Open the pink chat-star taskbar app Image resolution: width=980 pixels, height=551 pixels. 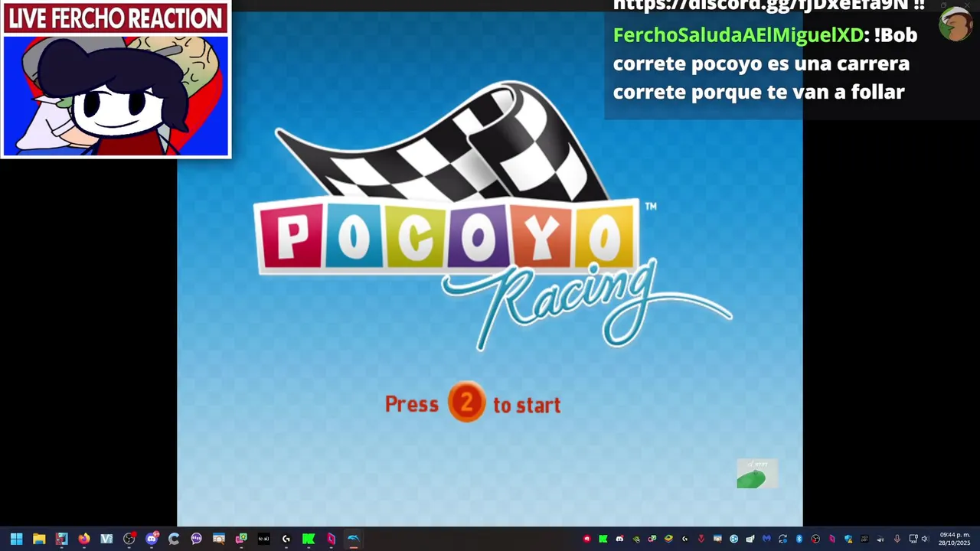(241, 539)
